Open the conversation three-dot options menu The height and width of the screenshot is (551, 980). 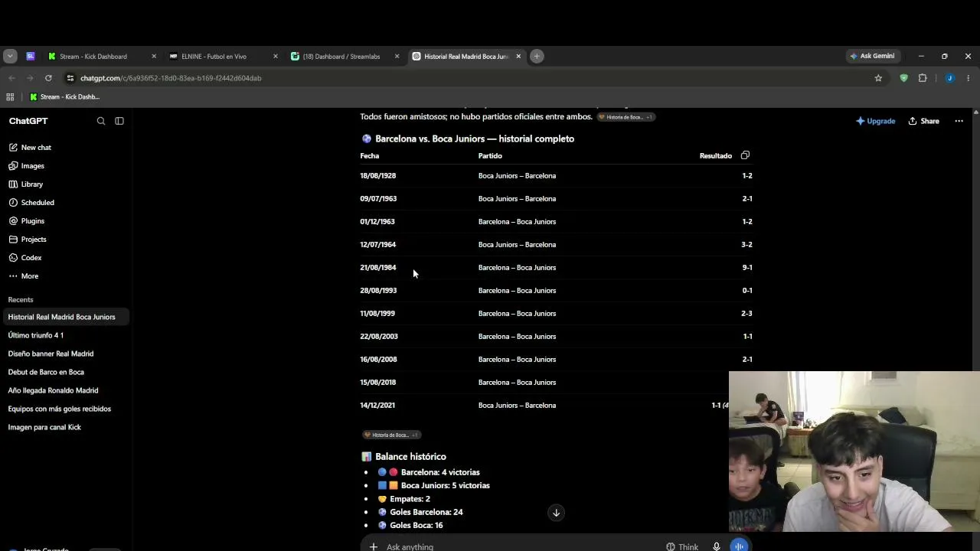959,121
